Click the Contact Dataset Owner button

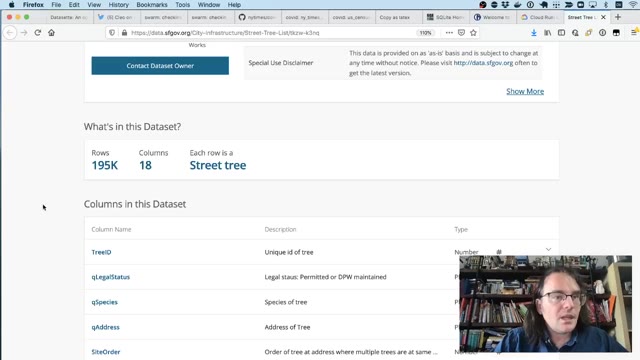(x=160, y=66)
